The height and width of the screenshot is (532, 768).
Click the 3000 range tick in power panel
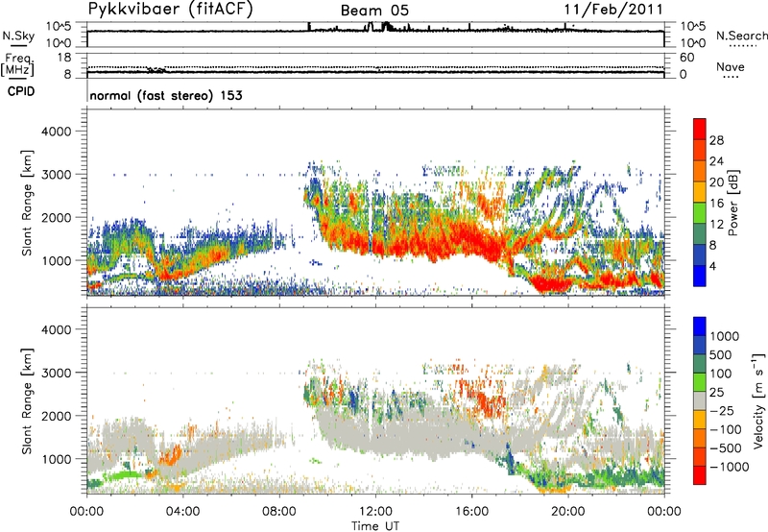(x=57, y=175)
